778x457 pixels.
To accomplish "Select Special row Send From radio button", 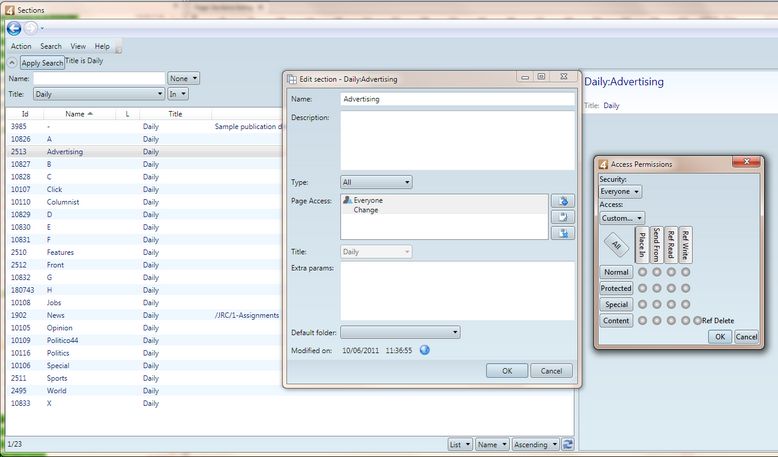I will pos(657,304).
